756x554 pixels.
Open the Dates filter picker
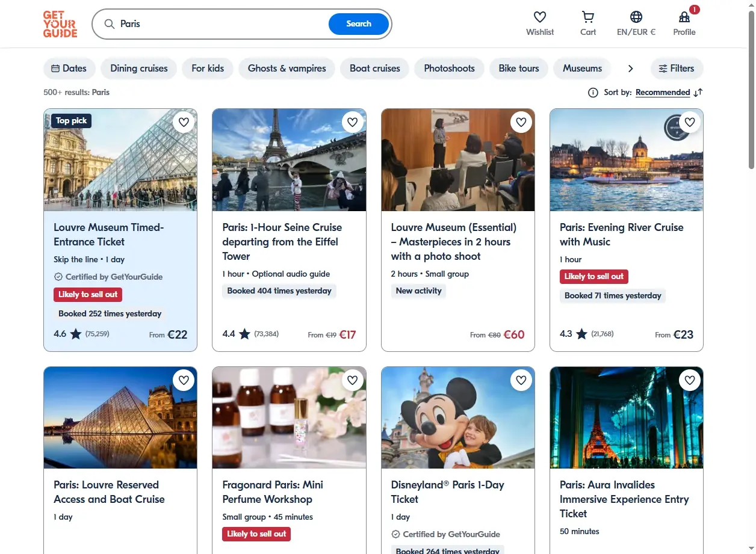pos(69,69)
